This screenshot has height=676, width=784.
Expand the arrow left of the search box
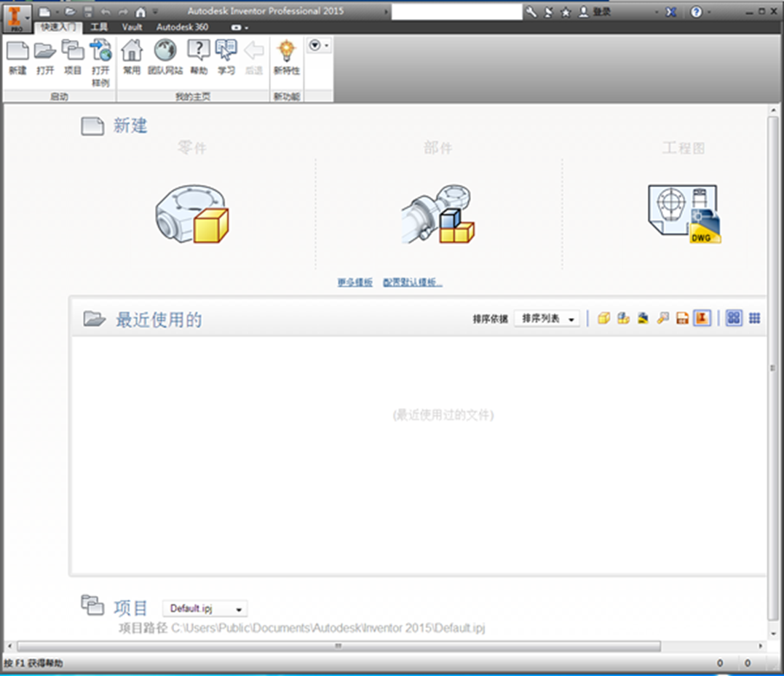(x=386, y=12)
